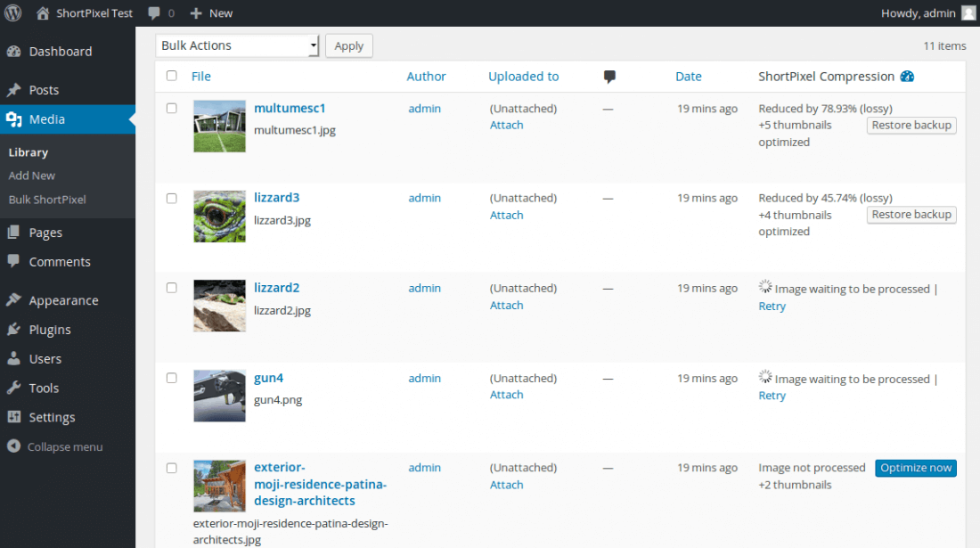Viewport: 980px width, 548px height.
Task: Click the admin avatar icon
Action: tap(968, 12)
